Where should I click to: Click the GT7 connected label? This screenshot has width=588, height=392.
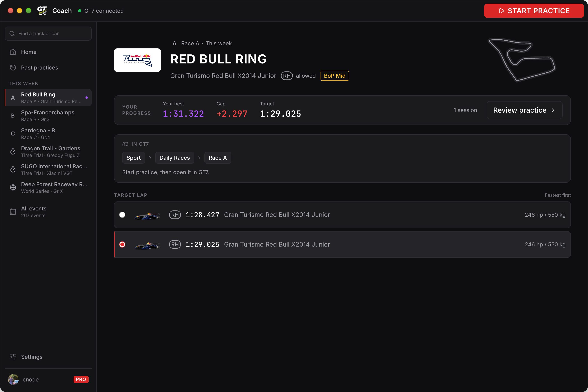coord(104,11)
